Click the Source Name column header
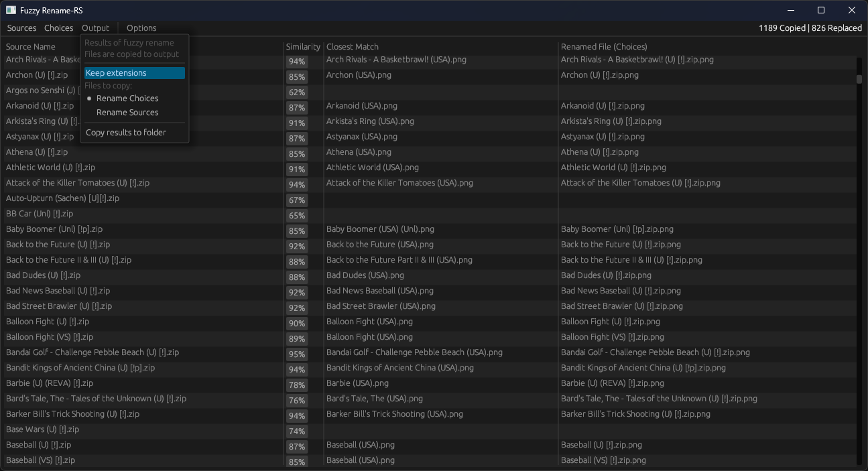The height and width of the screenshot is (471, 868). (x=31, y=47)
